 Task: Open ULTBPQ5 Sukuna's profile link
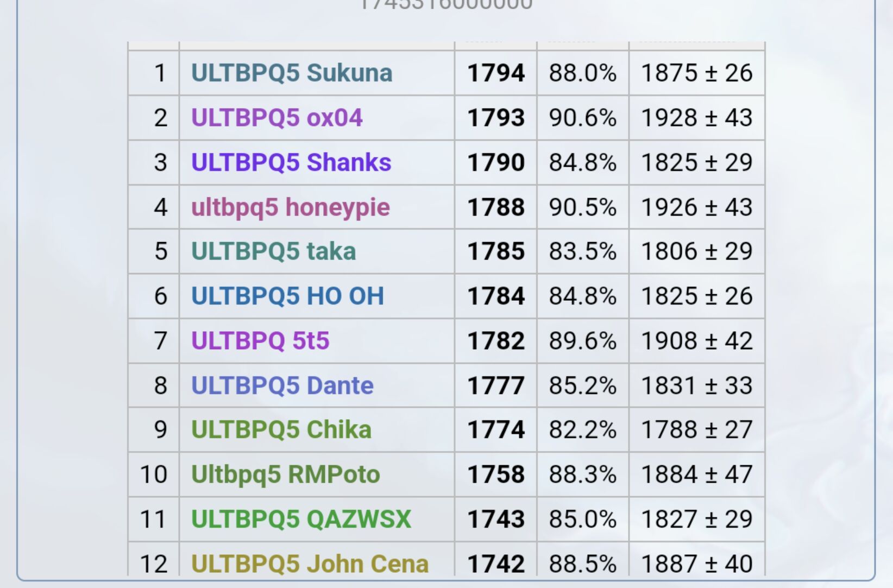coord(292,73)
